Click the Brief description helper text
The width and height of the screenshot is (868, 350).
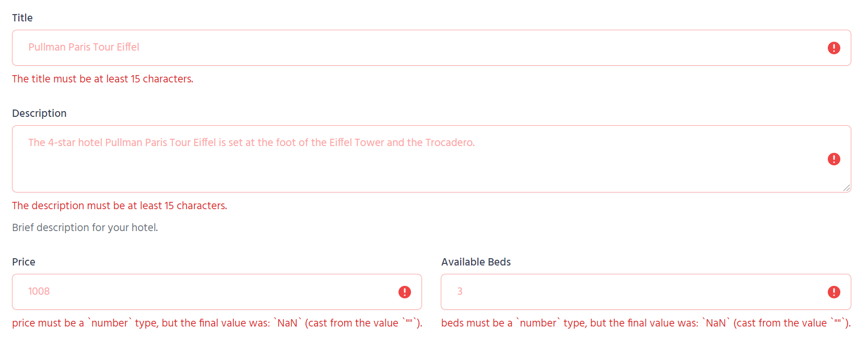(85, 227)
